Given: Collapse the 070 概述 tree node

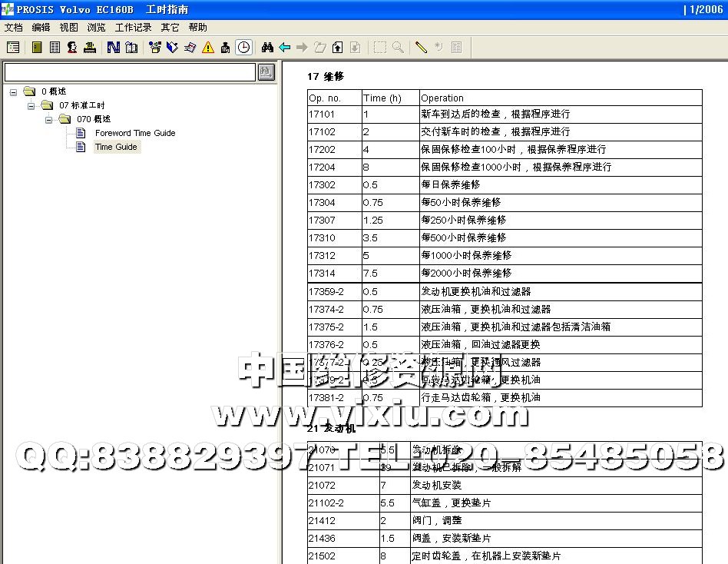Looking at the screenshot, I should click(x=48, y=119).
